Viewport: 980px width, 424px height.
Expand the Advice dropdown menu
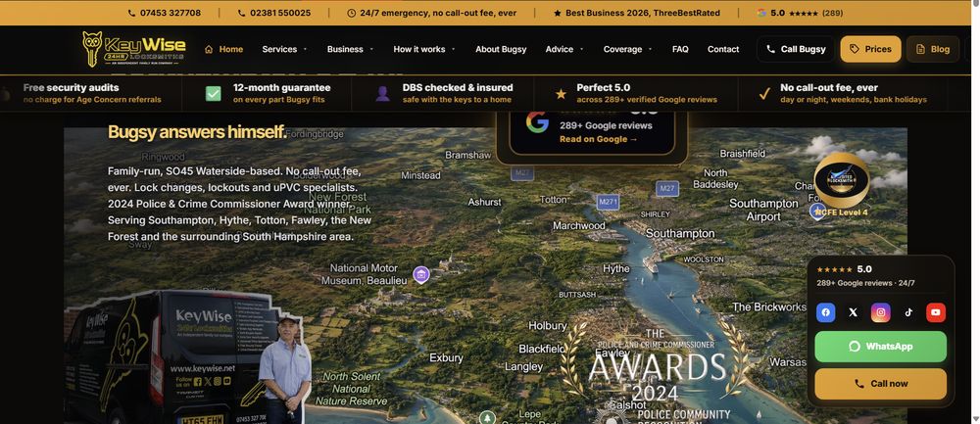563,49
